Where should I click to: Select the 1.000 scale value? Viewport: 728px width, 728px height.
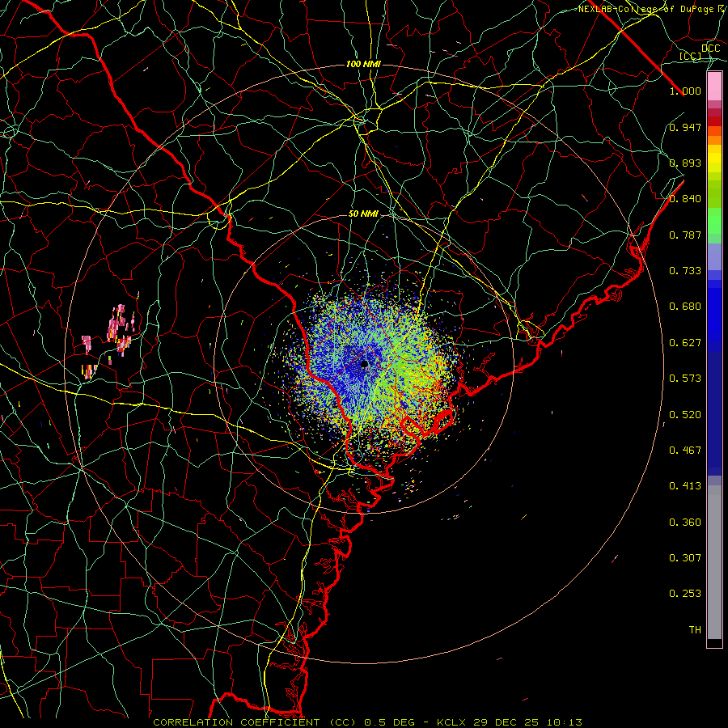click(x=685, y=91)
